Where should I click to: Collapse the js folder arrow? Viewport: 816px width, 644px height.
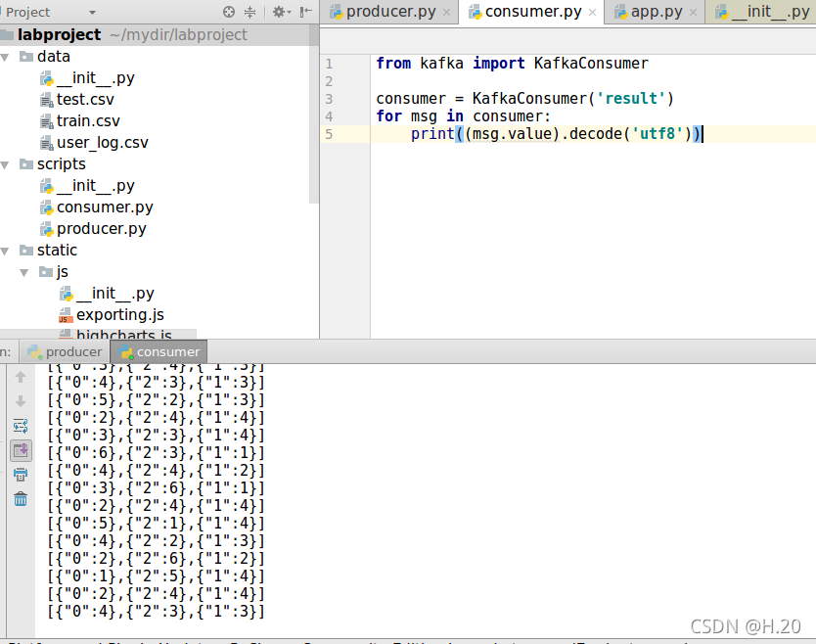[x=23, y=272]
